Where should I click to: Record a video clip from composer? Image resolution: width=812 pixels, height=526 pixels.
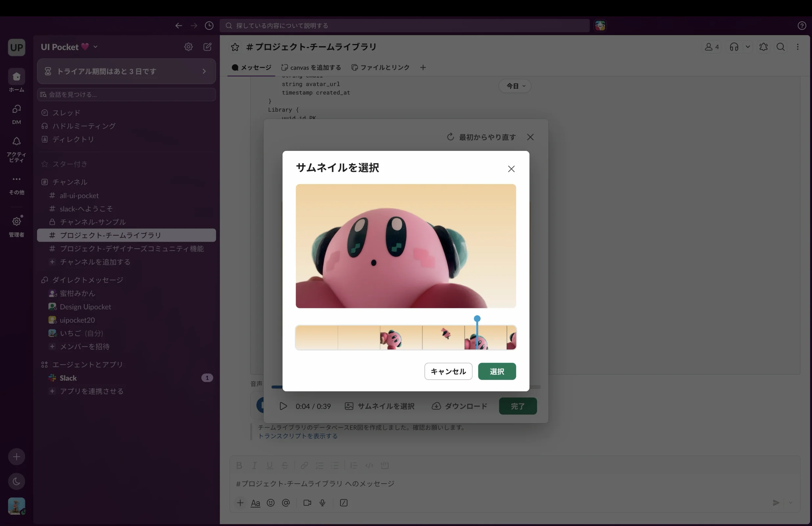307,503
